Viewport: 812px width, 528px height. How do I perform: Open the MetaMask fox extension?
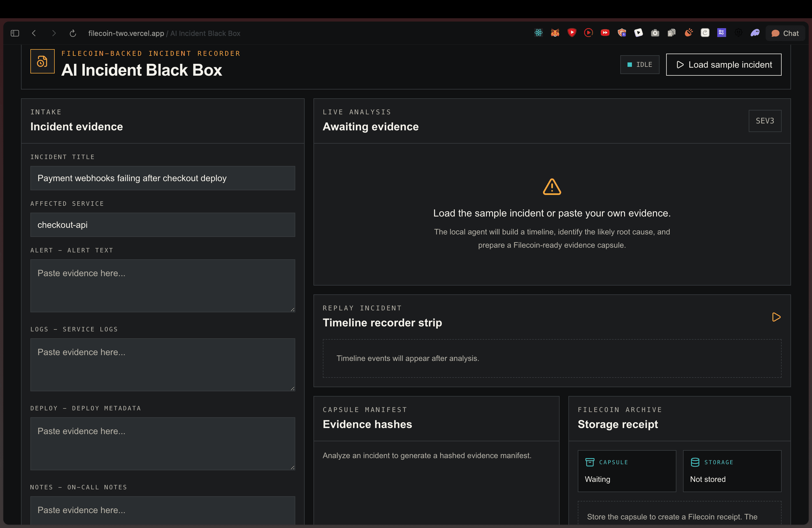click(x=555, y=33)
